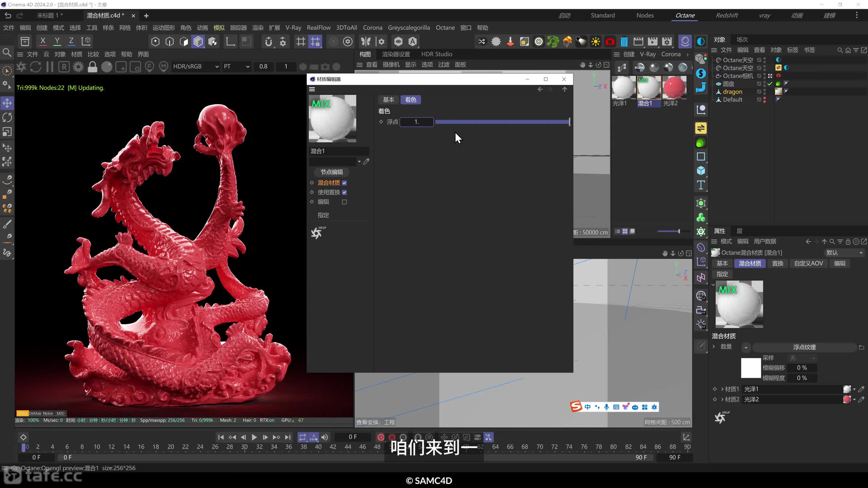Click the 浮点纹理 button in attributes
Screen dimensions: 868x488
click(x=804, y=347)
